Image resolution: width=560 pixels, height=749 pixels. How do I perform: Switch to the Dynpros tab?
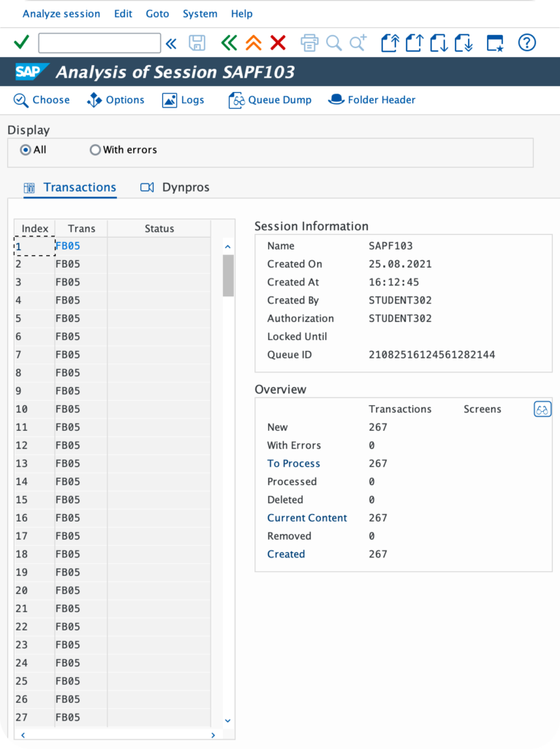click(x=175, y=187)
